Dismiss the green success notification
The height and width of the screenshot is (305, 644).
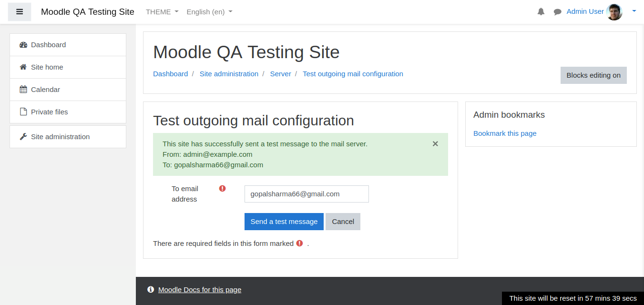(435, 143)
